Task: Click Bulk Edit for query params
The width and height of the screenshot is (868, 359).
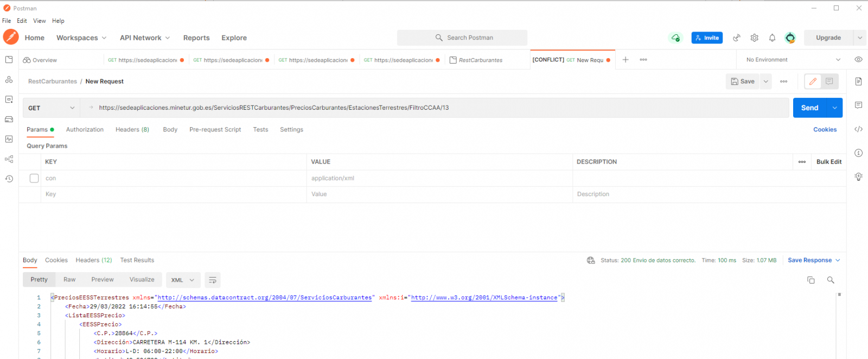Action: click(x=829, y=162)
